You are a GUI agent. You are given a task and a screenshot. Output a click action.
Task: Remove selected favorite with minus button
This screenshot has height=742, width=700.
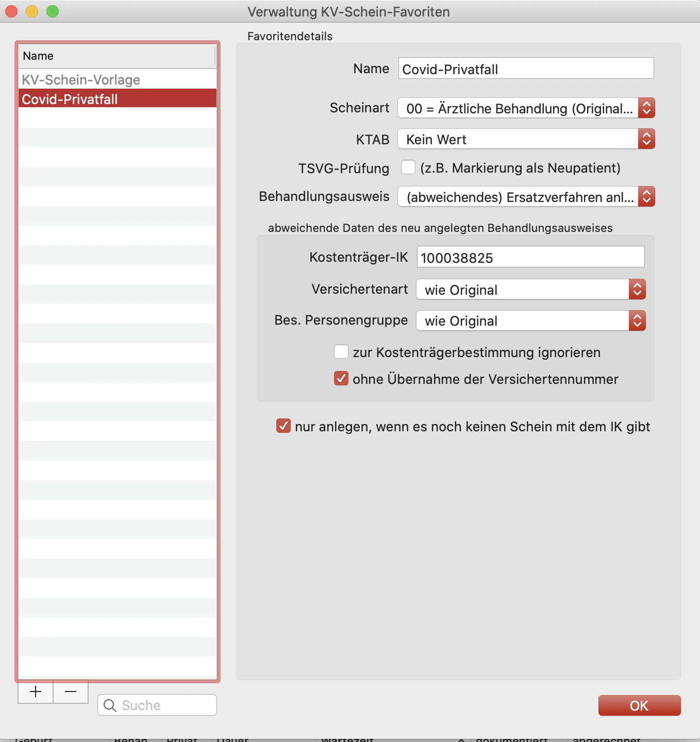[x=71, y=692]
